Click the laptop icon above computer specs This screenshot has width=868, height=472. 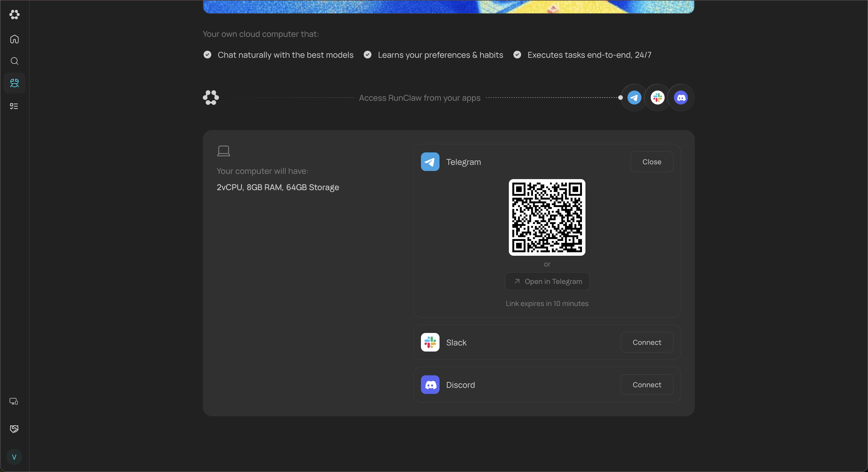coord(223,151)
